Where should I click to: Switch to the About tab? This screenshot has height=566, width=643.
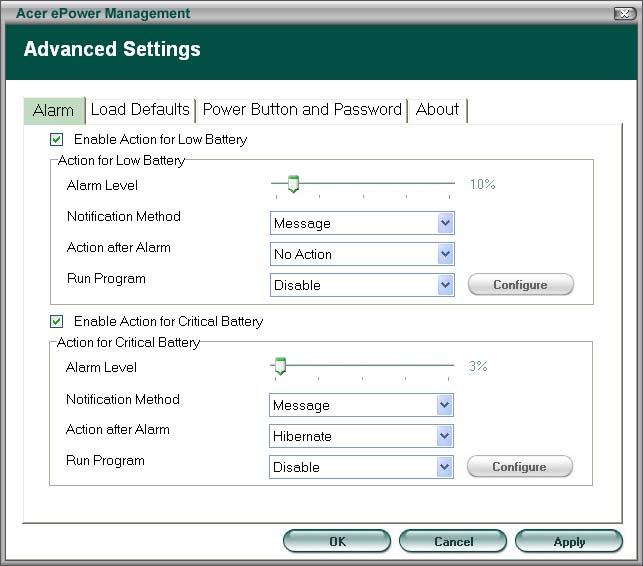pyautogui.click(x=437, y=110)
